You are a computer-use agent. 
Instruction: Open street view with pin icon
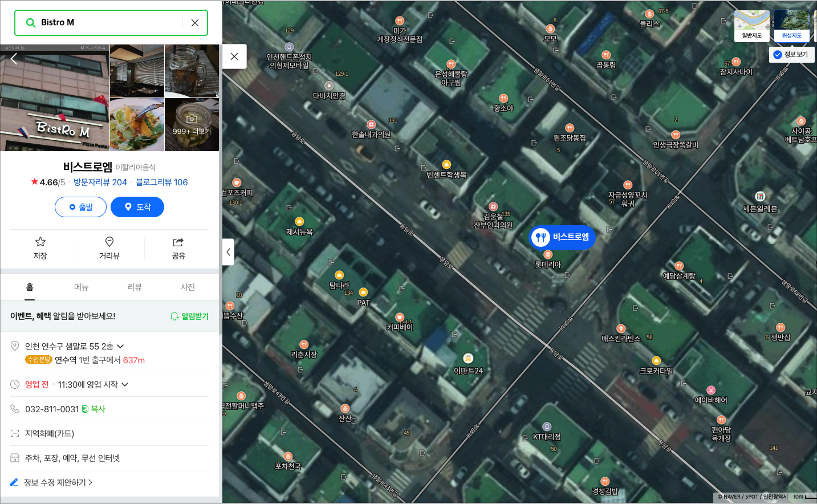click(109, 249)
